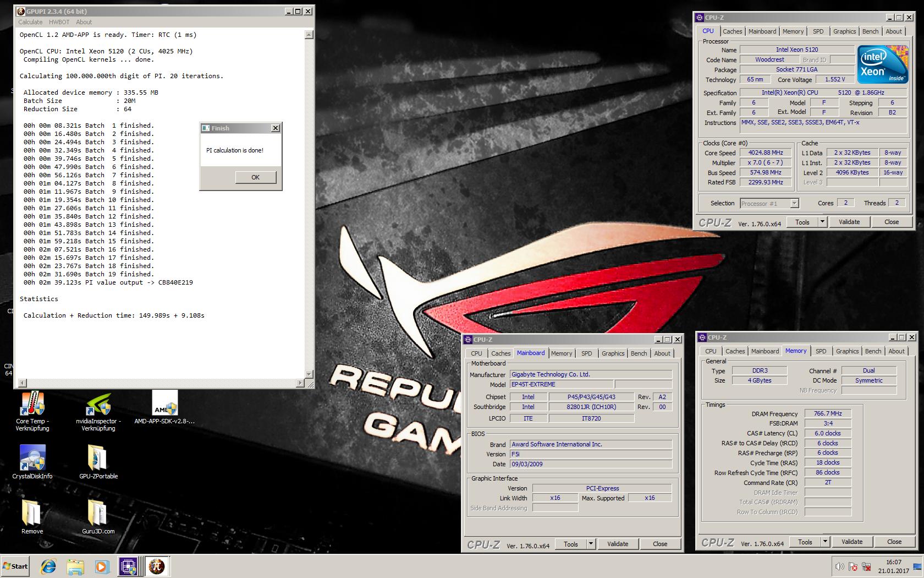
Task: Click Validate in the top CPU-Z window
Action: click(849, 222)
